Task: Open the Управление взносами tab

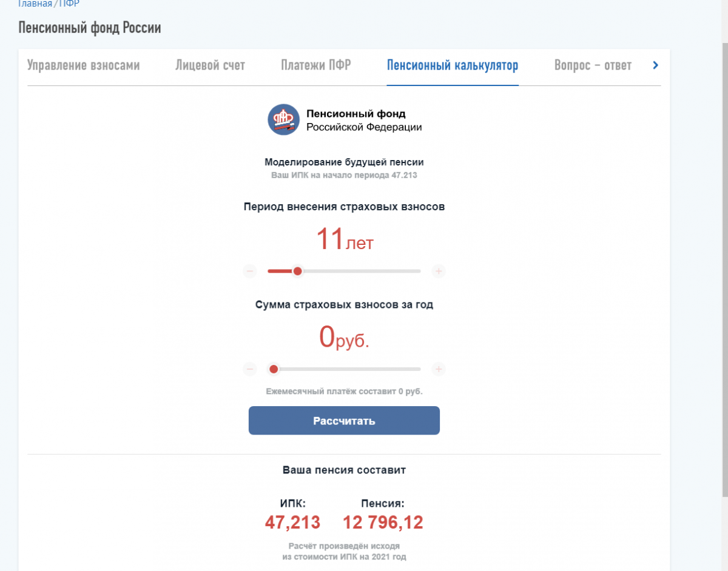Action: pyautogui.click(x=84, y=65)
